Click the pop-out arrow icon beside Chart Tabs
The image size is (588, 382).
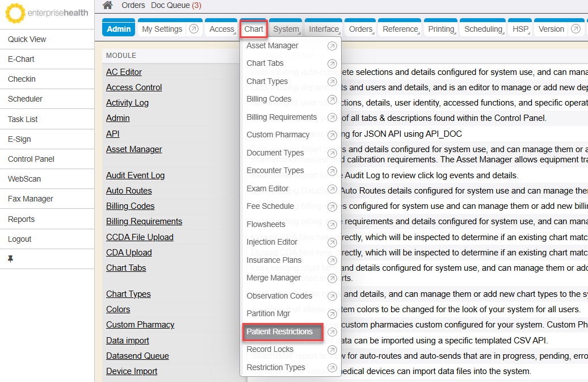click(332, 64)
